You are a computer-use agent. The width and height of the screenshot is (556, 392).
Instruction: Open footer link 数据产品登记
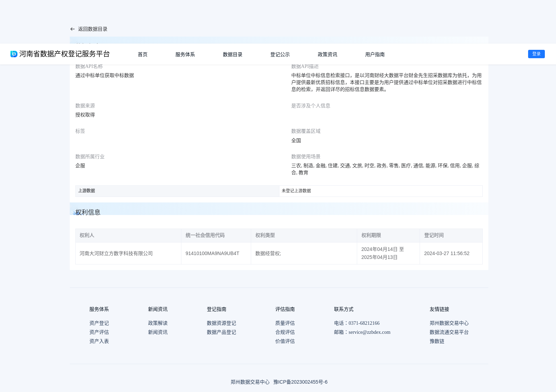pos(221,332)
